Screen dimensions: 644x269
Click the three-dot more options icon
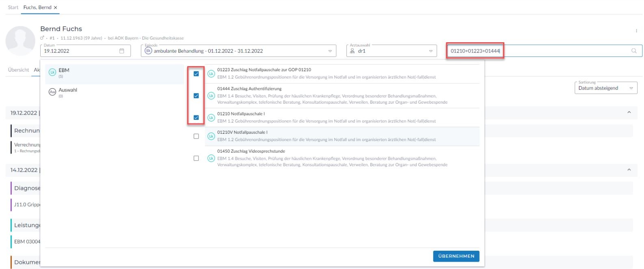[x=636, y=31]
